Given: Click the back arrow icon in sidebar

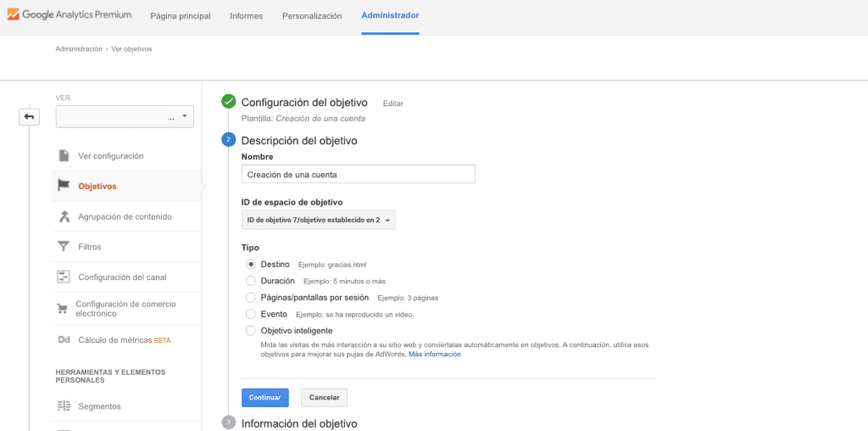Looking at the screenshot, I should [x=30, y=117].
